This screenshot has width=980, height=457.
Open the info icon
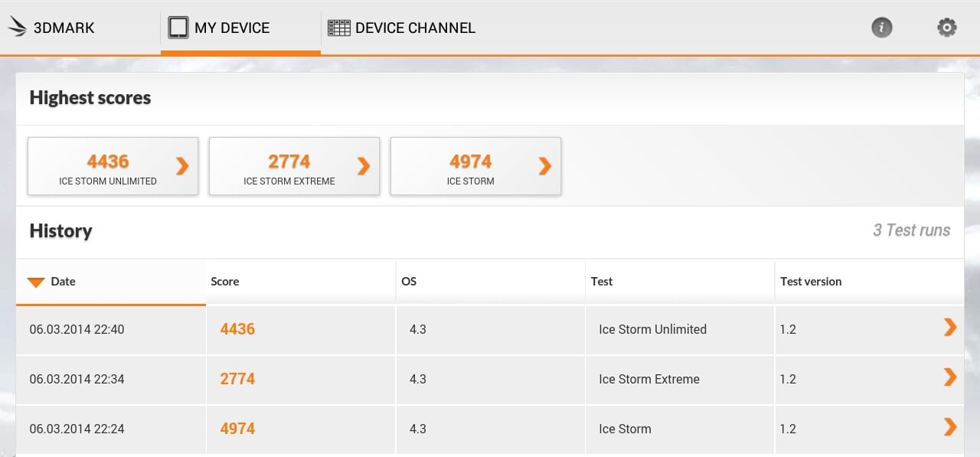(x=882, y=28)
